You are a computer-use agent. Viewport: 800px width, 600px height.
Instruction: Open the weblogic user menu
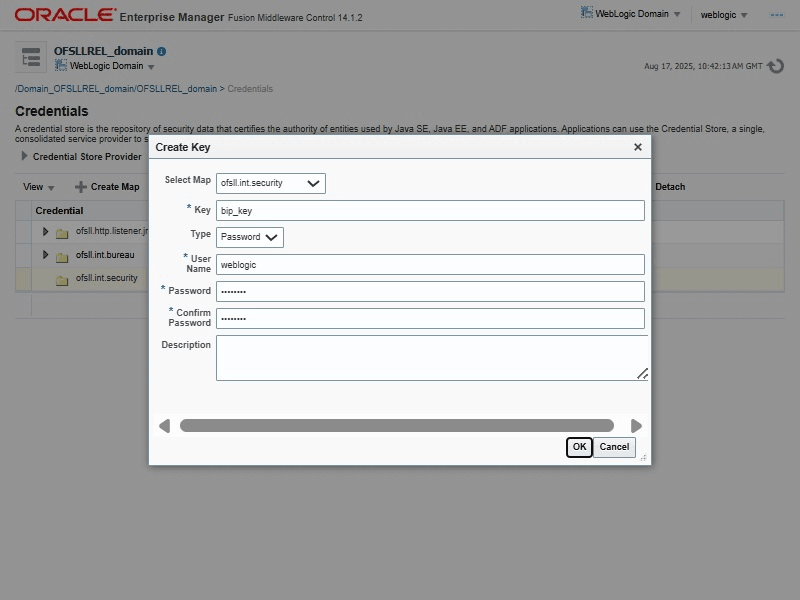[x=723, y=15]
